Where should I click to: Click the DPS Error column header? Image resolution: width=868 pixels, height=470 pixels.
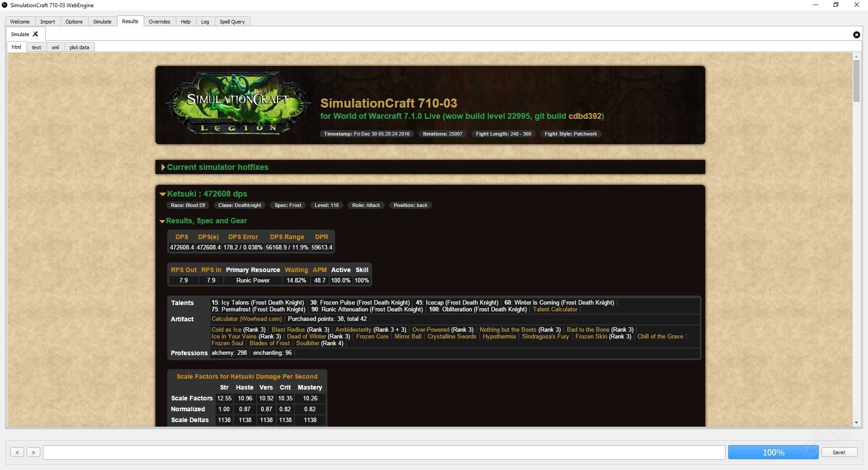click(243, 237)
